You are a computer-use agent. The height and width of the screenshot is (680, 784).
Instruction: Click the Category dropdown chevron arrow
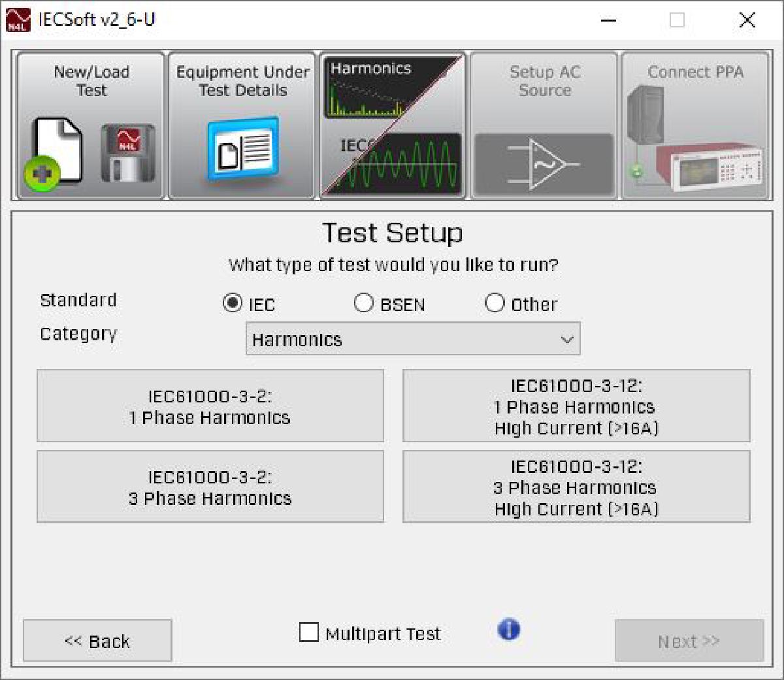tap(568, 338)
